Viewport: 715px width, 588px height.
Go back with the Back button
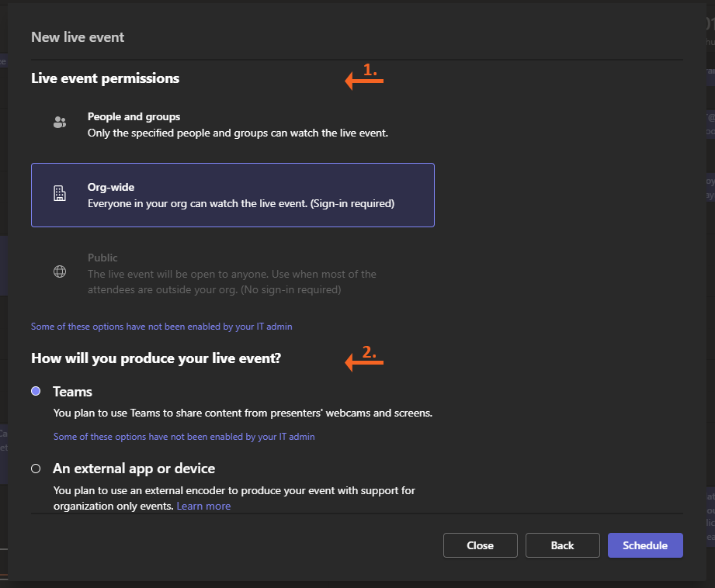click(x=562, y=545)
